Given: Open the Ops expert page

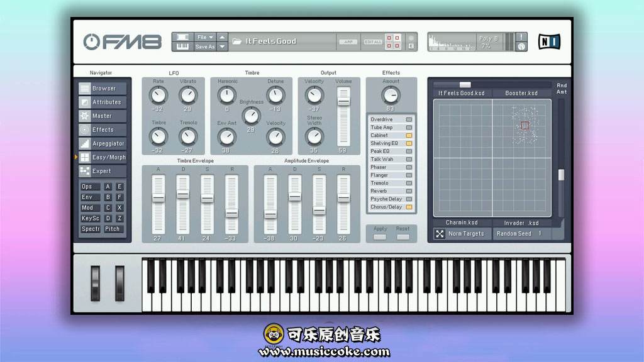Looking at the screenshot, I should tap(90, 186).
